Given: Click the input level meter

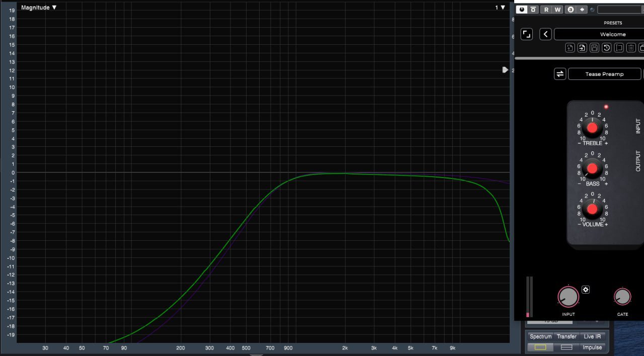Looking at the screenshot, I should point(529,297).
